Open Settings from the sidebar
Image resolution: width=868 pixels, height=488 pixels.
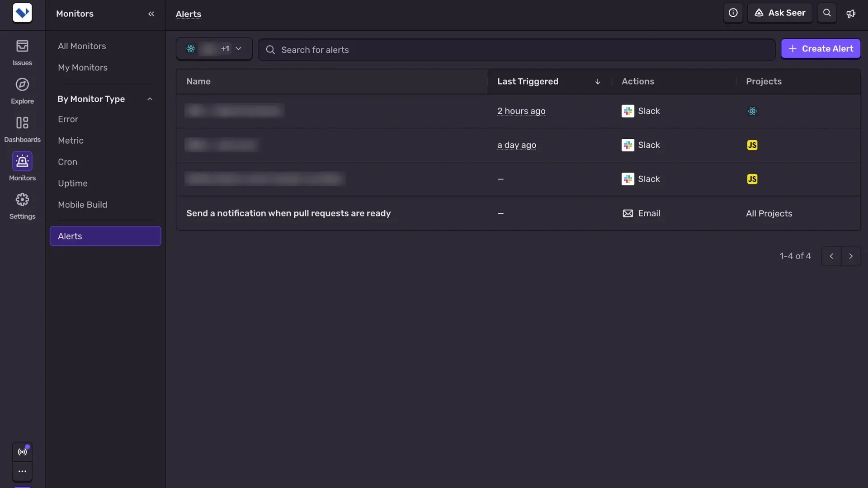tap(22, 206)
